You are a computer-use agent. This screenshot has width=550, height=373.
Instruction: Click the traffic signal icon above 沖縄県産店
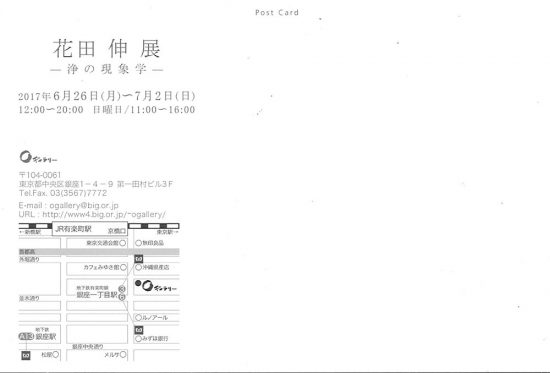(x=139, y=259)
